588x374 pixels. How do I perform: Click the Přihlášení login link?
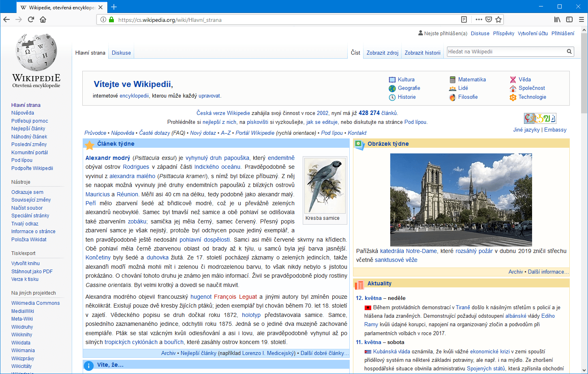562,34
